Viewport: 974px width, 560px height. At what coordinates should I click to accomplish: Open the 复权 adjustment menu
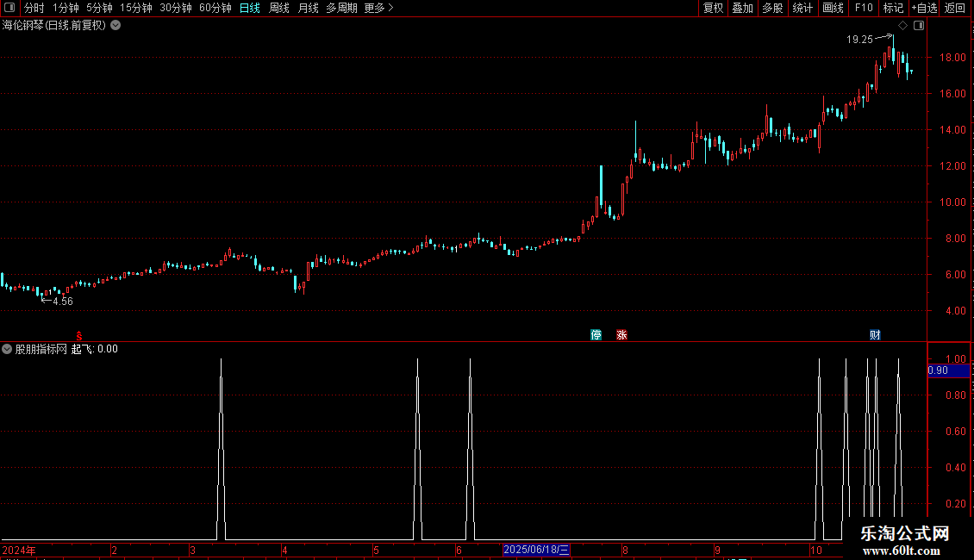(x=713, y=8)
